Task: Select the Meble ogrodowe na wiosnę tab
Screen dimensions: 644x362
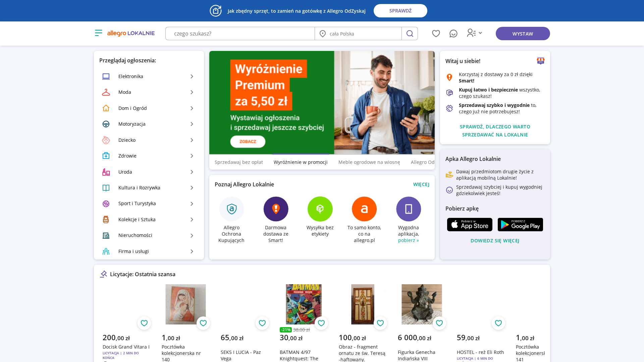Action: [x=369, y=162]
